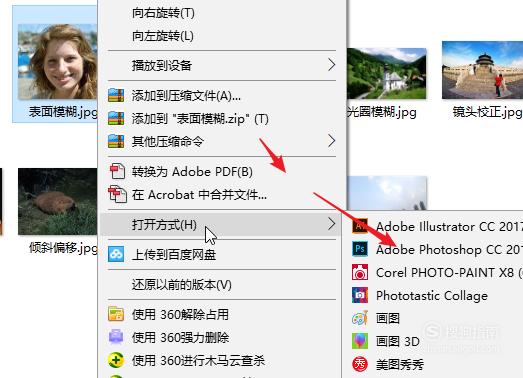Select sky photo thumbnail behind submenu
The image size is (523, 378).
[x=387, y=193]
